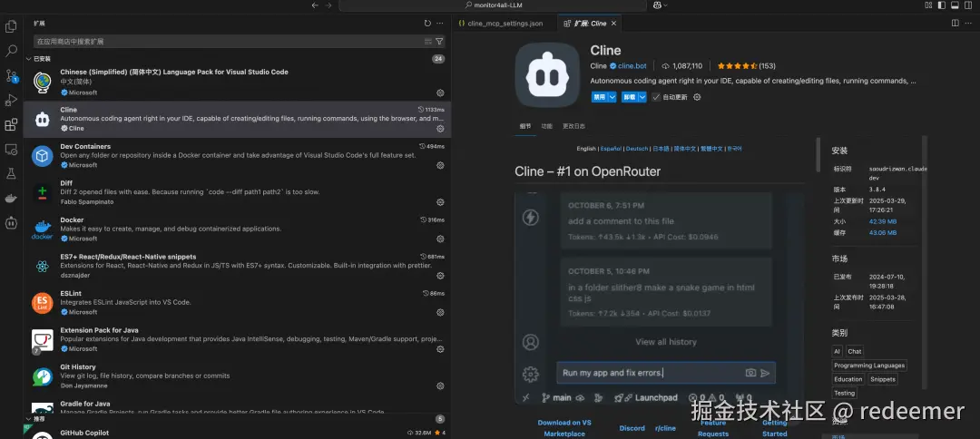
Task: Select the Programming Languages category tag
Action: 869,366
